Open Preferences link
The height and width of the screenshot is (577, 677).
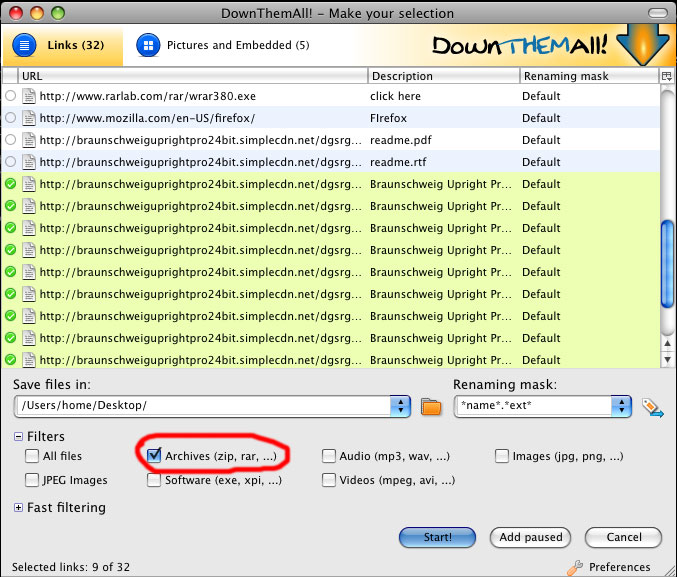coord(620,567)
